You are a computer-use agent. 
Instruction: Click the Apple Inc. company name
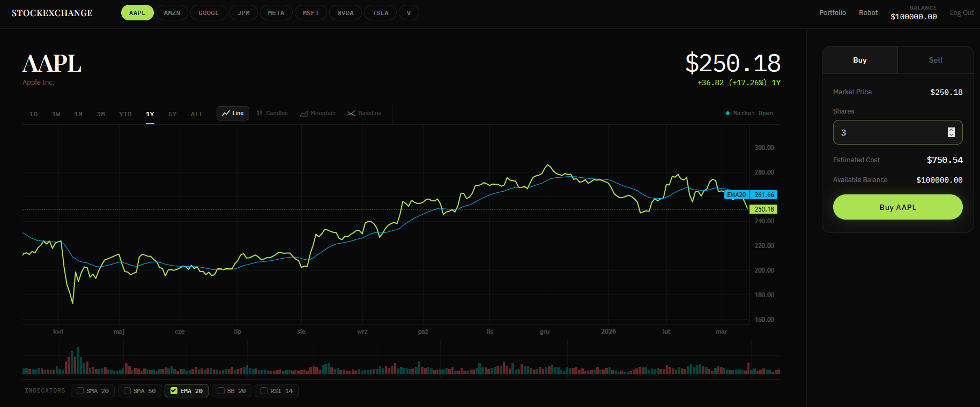(x=38, y=82)
